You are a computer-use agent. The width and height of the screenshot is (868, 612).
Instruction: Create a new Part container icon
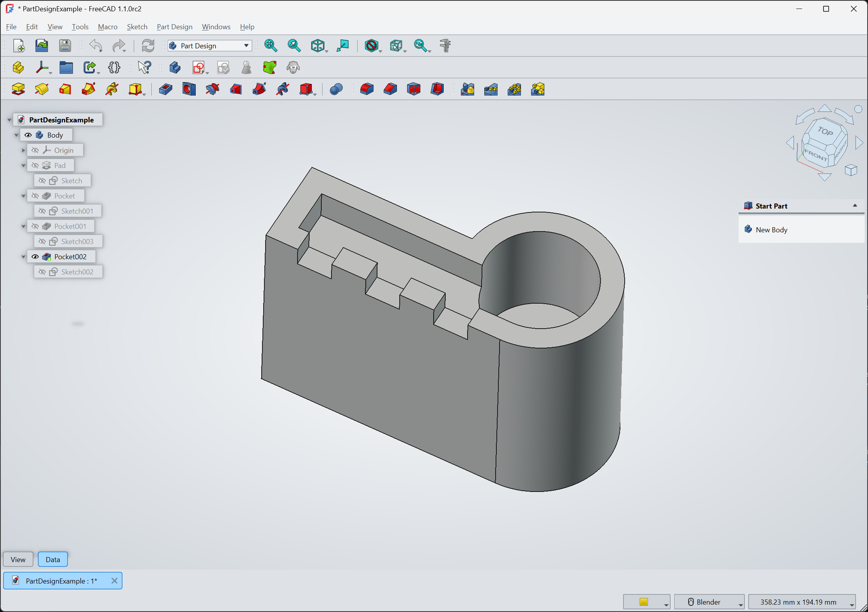[x=18, y=67]
